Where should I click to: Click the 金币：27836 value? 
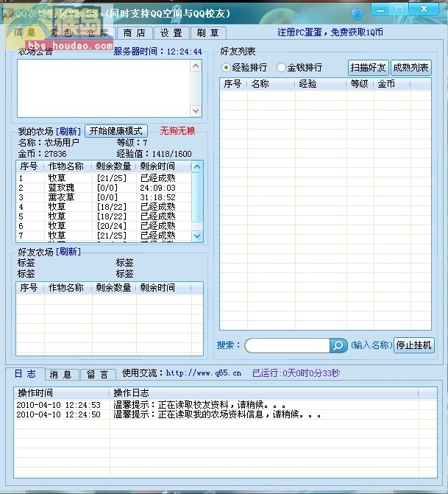(x=42, y=154)
